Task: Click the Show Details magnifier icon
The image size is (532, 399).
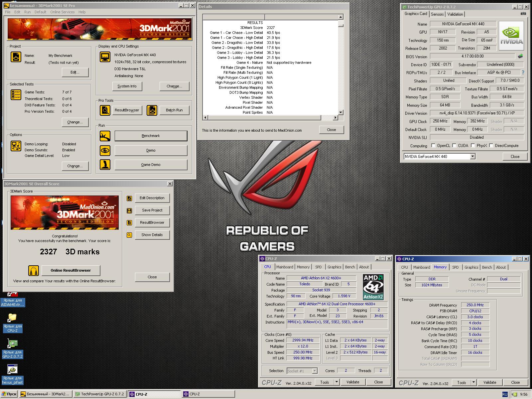Action: pyautogui.click(x=129, y=235)
